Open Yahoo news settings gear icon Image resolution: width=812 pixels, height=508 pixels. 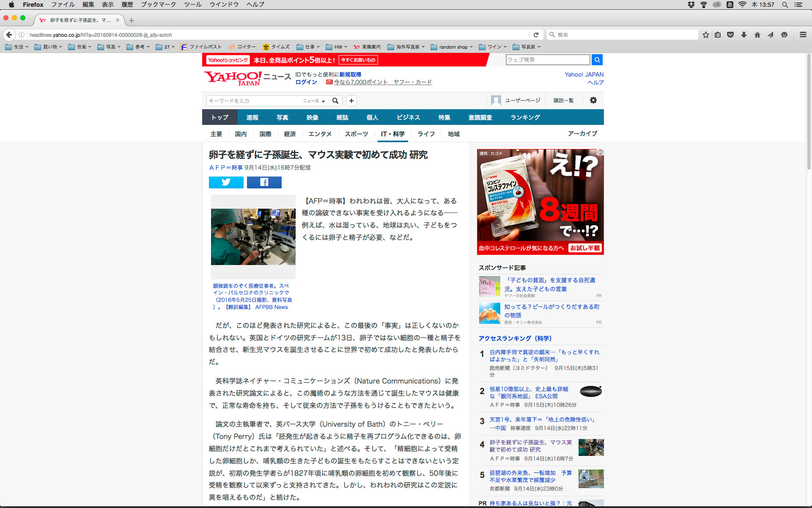(x=593, y=100)
